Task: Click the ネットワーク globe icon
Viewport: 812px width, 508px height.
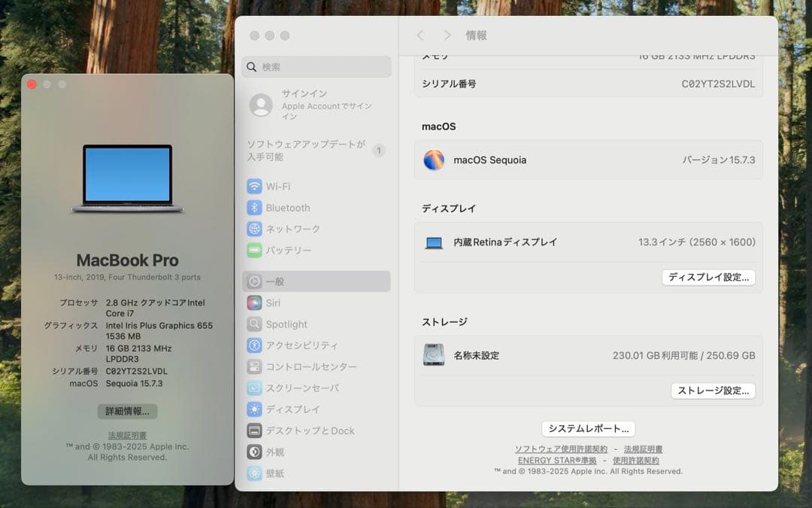Action: tap(254, 228)
